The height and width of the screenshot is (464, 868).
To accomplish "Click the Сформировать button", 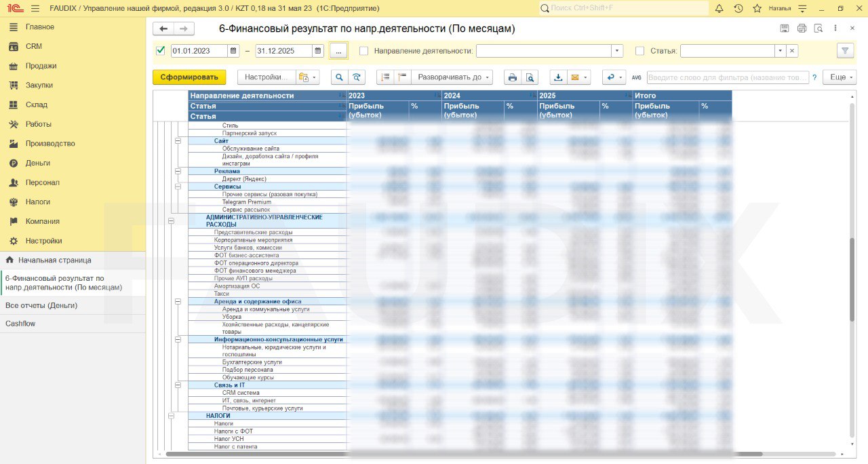I will 189,77.
